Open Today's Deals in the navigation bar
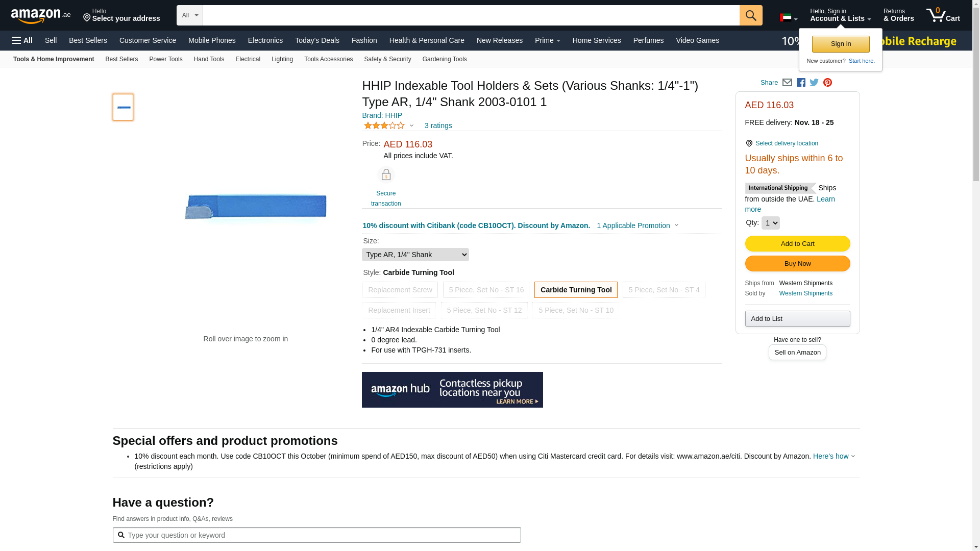The image size is (980, 551). (x=317, y=40)
